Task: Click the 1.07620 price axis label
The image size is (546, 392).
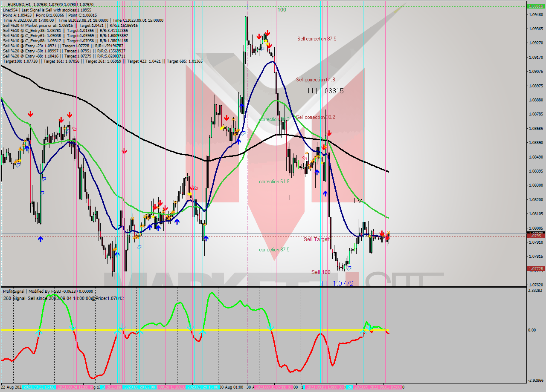Action: click(536, 285)
